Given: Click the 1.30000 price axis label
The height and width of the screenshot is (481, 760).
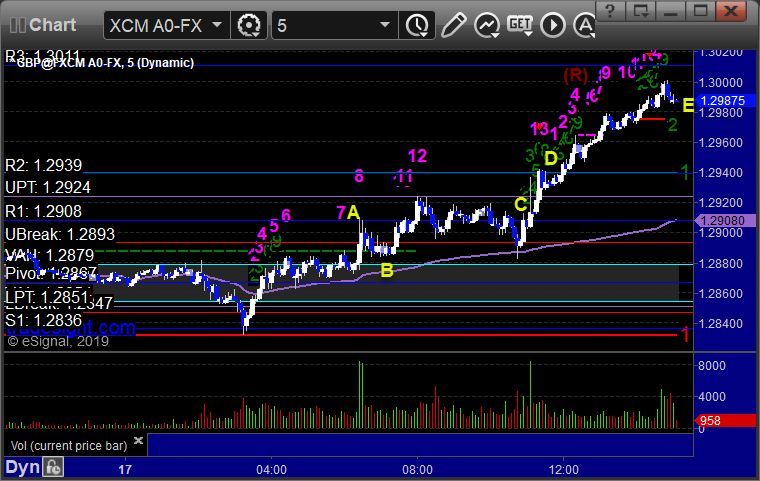Looking at the screenshot, I should (x=720, y=82).
